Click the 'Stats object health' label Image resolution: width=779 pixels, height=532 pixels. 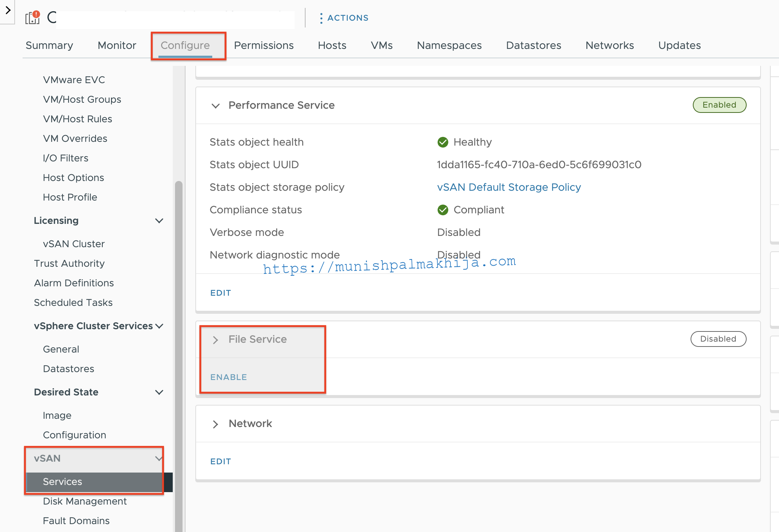coord(257,142)
